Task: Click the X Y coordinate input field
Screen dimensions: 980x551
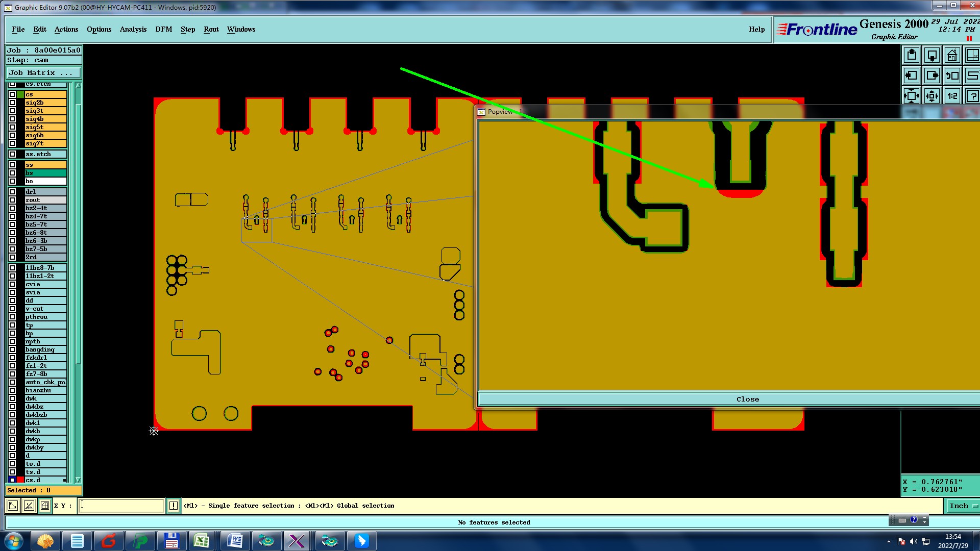Action: [x=121, y=506]
